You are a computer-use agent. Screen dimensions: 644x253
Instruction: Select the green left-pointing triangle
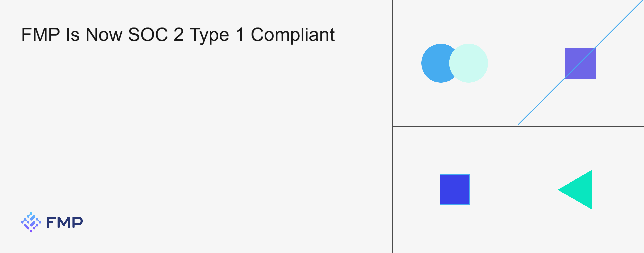point(580,190)
